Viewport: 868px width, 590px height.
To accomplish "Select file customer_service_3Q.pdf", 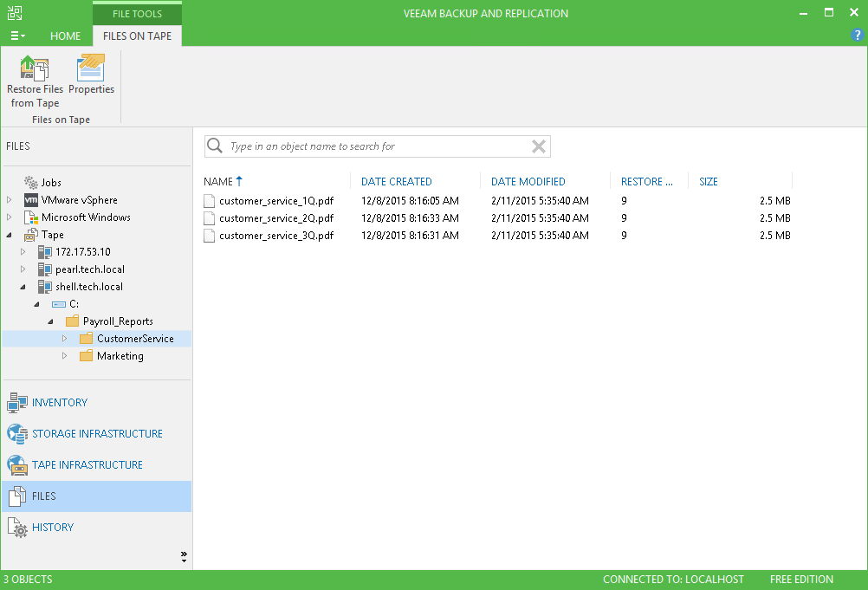I will (x=276, y=236).
